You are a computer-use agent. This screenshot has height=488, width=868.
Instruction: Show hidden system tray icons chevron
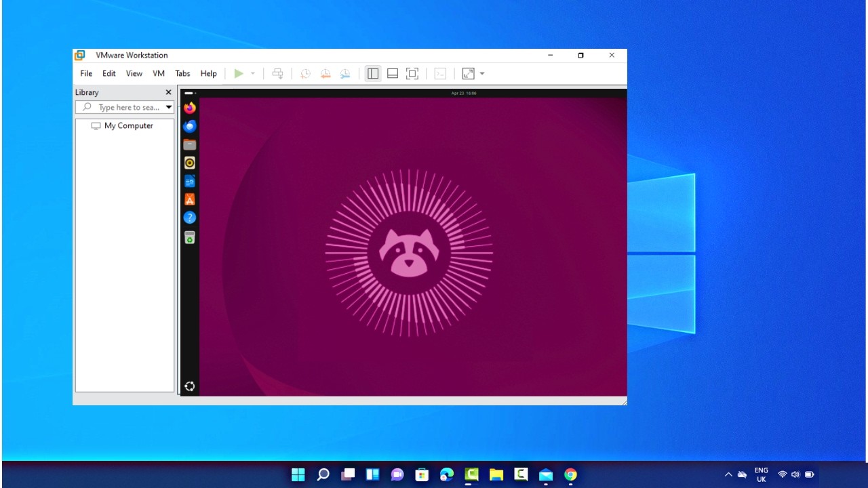(x=728, y=474)
